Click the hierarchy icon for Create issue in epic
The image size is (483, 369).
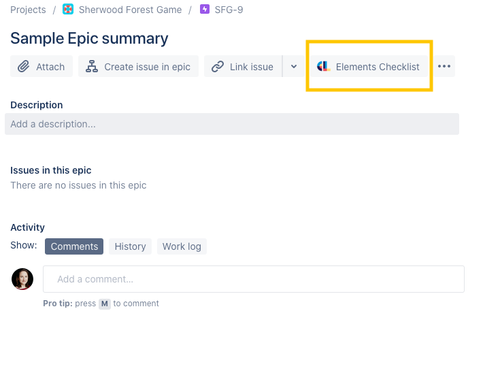click(92, 67)
